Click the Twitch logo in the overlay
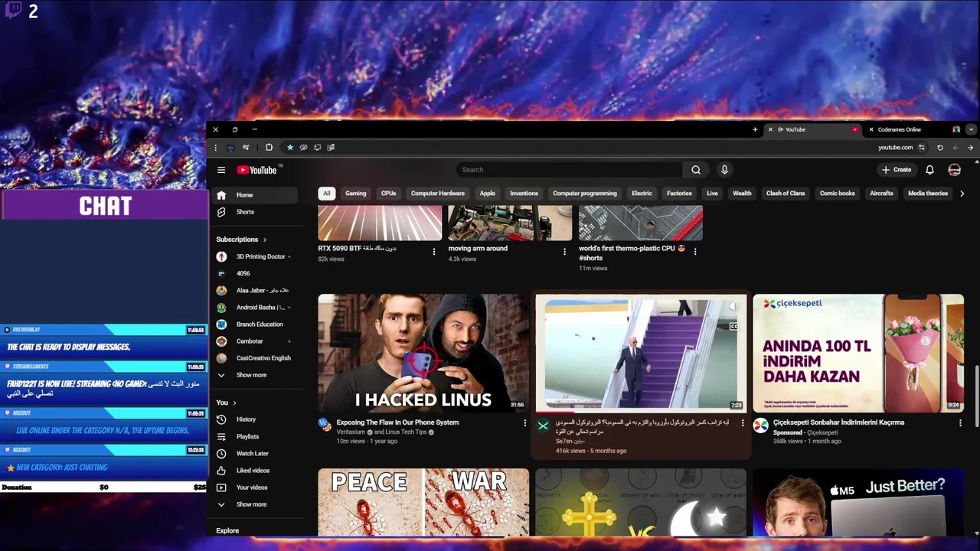 point(14,11)
